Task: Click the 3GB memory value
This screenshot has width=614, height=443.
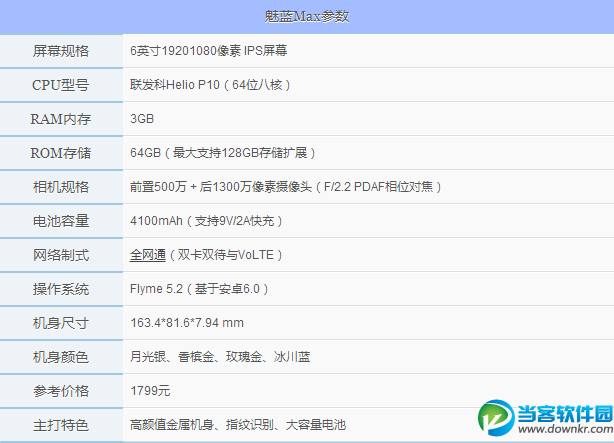Action: tap(142, 119)
